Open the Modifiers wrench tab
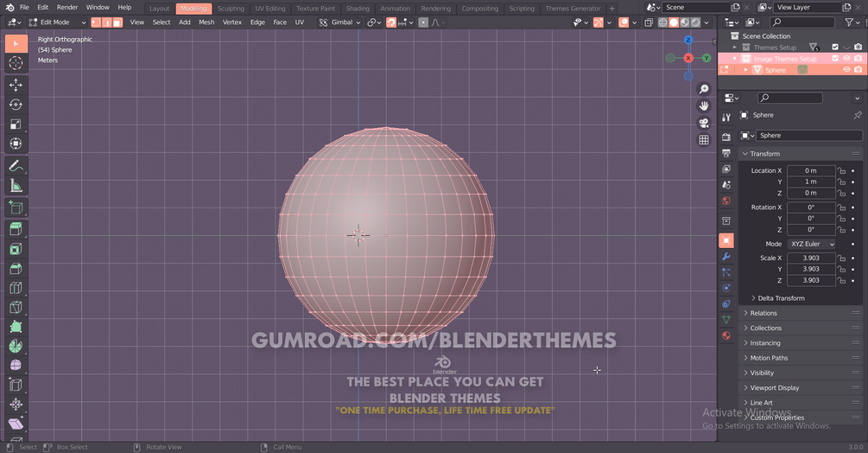The width and height of the screenshot is (868, 453). pos(726,257)
